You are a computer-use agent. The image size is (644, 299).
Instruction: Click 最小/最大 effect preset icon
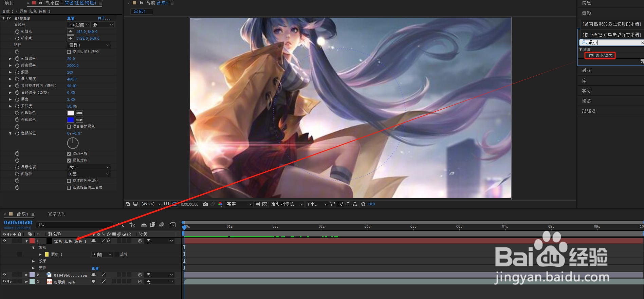[x=591, y=55]
